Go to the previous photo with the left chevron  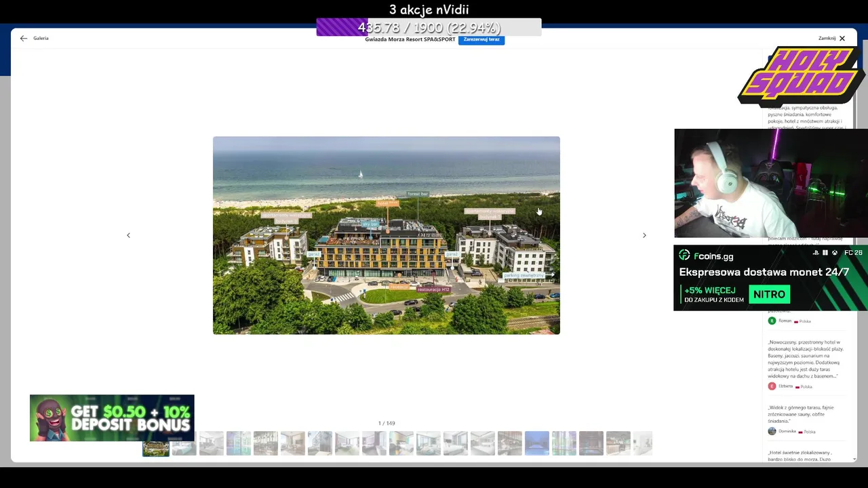128,235
